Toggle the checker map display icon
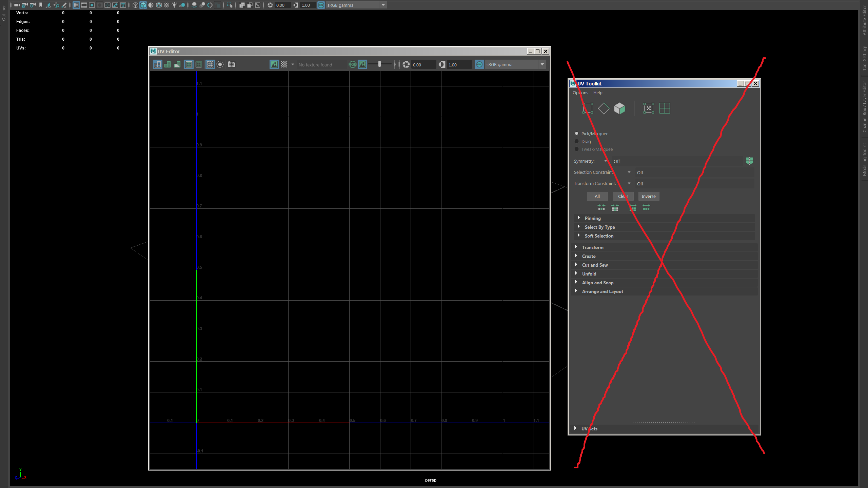The image size is (868, 488). (x=284, y=64)
